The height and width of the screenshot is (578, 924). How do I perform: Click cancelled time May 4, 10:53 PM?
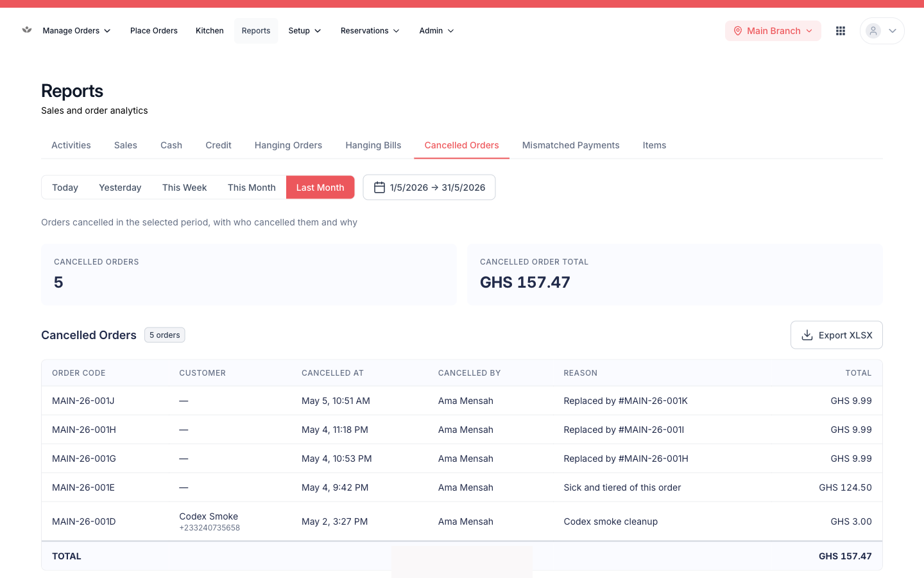click(337, 459)
